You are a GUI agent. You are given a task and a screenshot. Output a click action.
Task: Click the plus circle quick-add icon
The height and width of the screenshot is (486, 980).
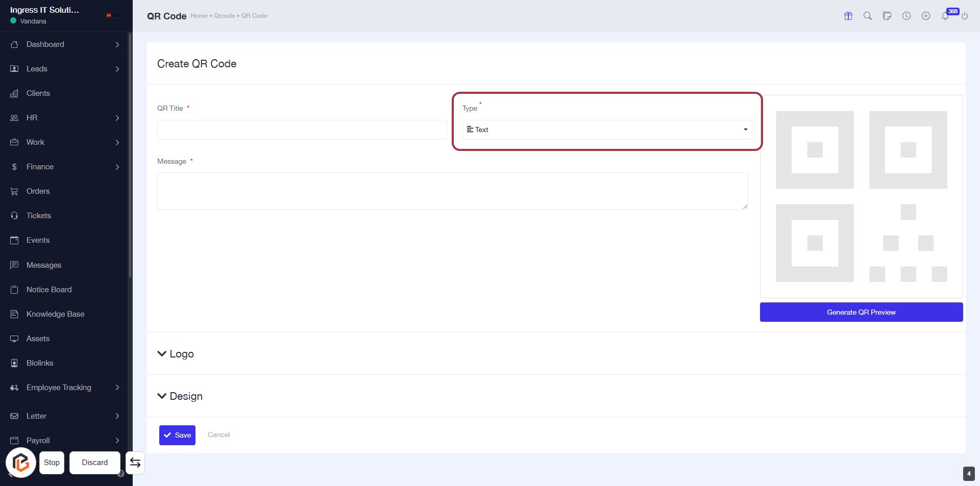pyautogui.click(x=926, y=16)
